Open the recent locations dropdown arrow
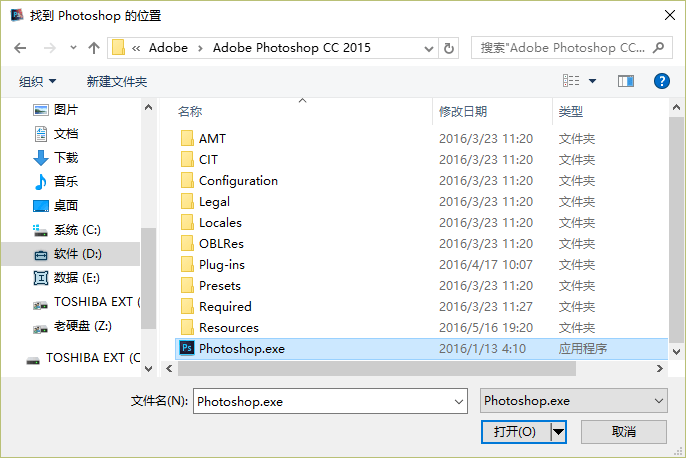The height and width of the screenshot is (458, 686). coord(73,48)
